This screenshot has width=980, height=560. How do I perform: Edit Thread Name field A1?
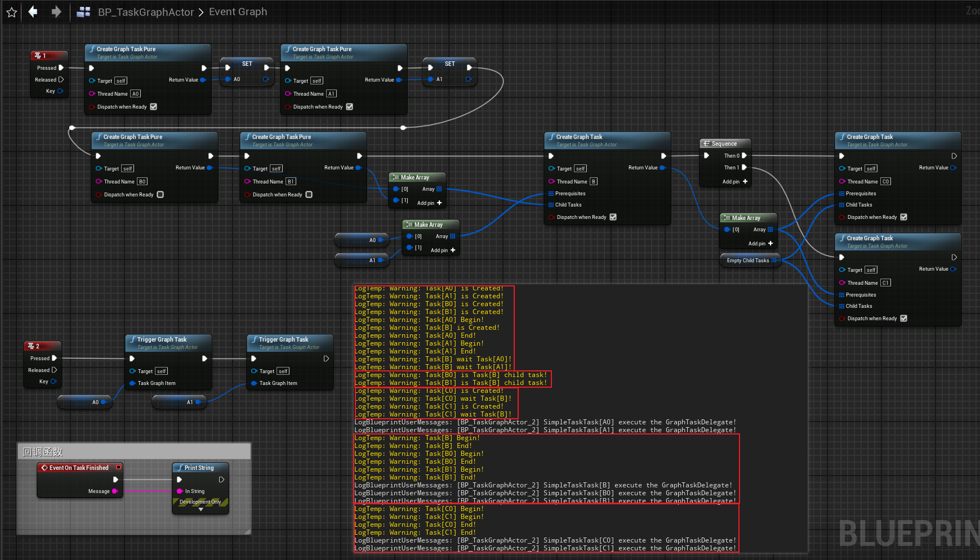click(332, 94)
